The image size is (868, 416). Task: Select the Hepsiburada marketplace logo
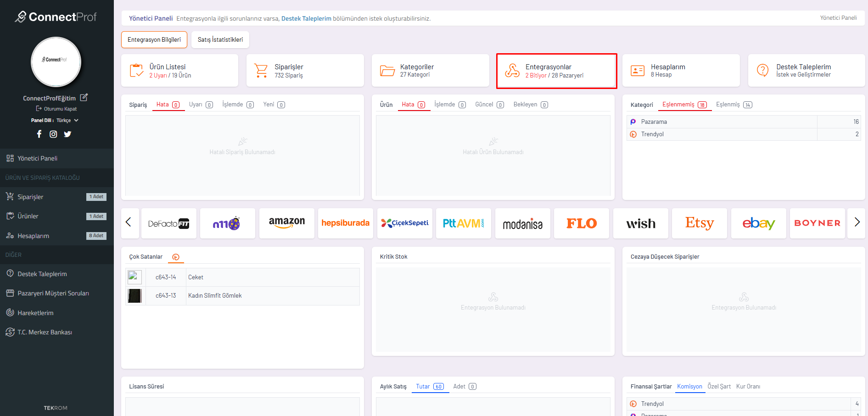pos(345,223)
